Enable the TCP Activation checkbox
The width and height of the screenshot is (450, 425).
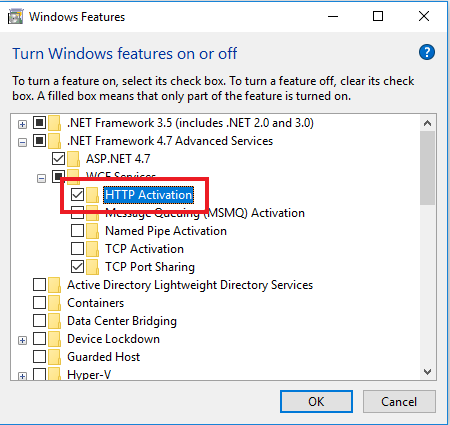click(x=77, y=249)
